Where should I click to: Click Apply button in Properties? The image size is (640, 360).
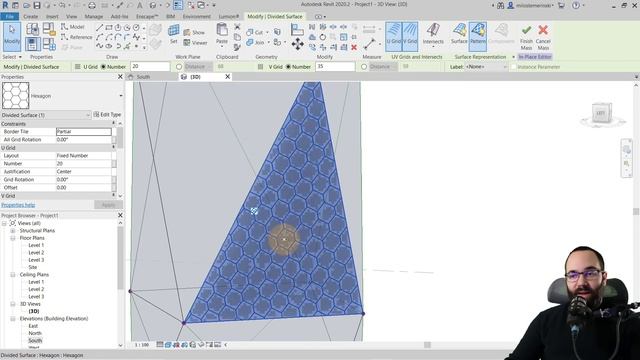pos(108,205)
